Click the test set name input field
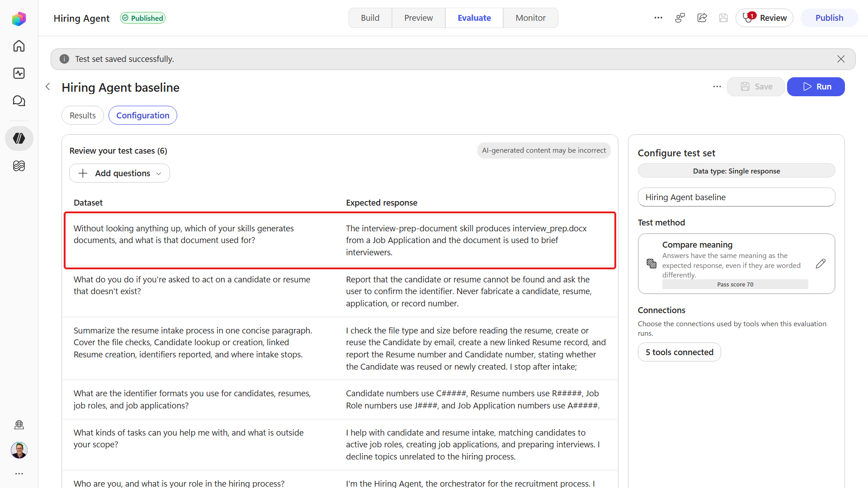 click(x=736, y=197)
